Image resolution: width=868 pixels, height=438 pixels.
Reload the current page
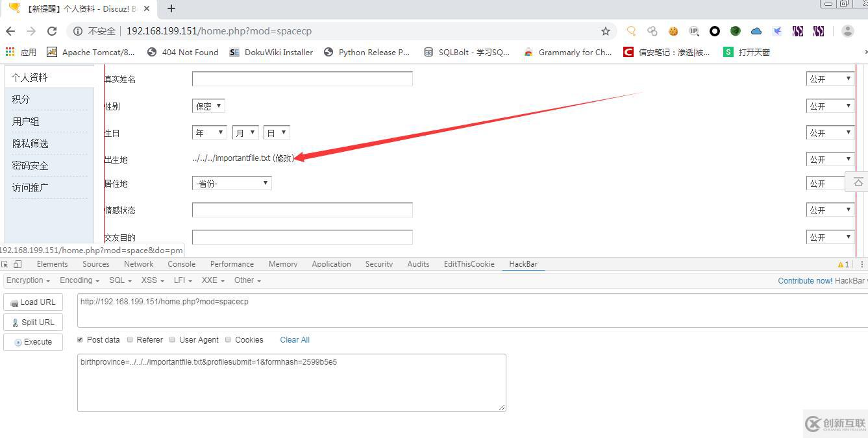coord(52,31)
